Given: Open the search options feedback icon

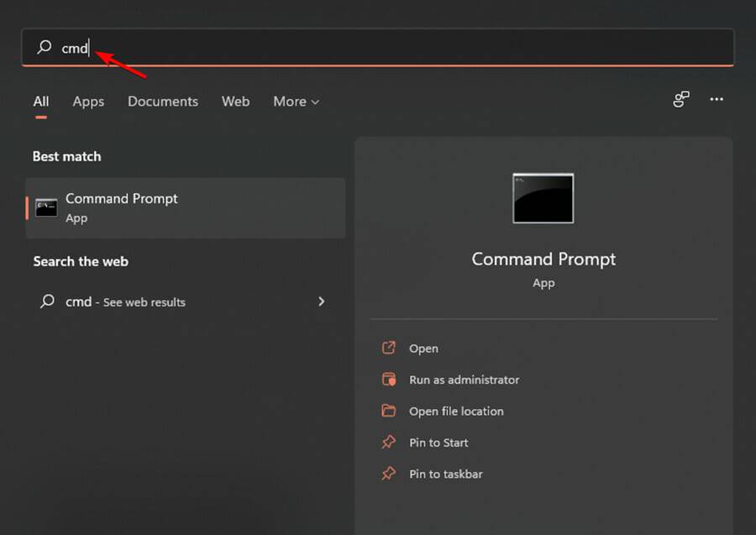Looking at the screenshot, I should (681, 100).
